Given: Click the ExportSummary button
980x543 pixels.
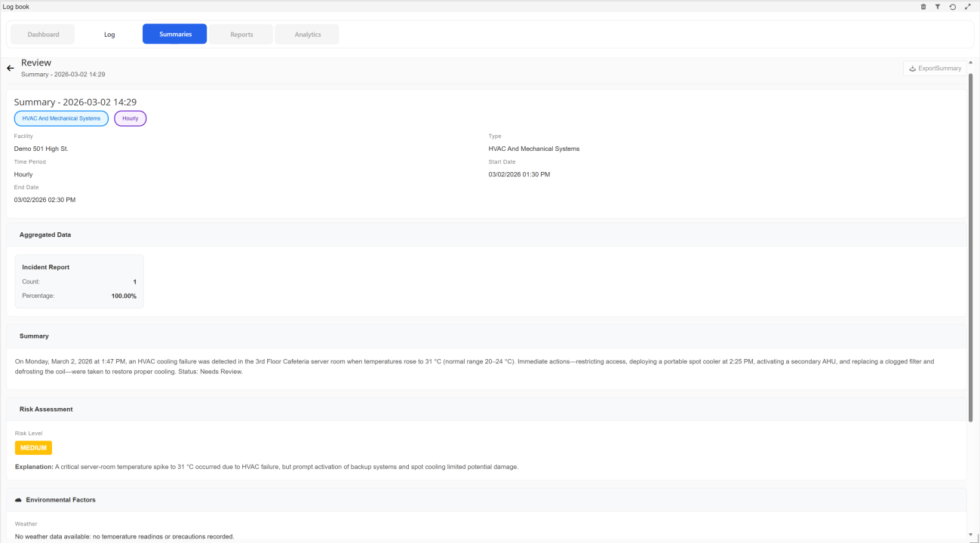Looking at the screenshot, I should [934, 68].
